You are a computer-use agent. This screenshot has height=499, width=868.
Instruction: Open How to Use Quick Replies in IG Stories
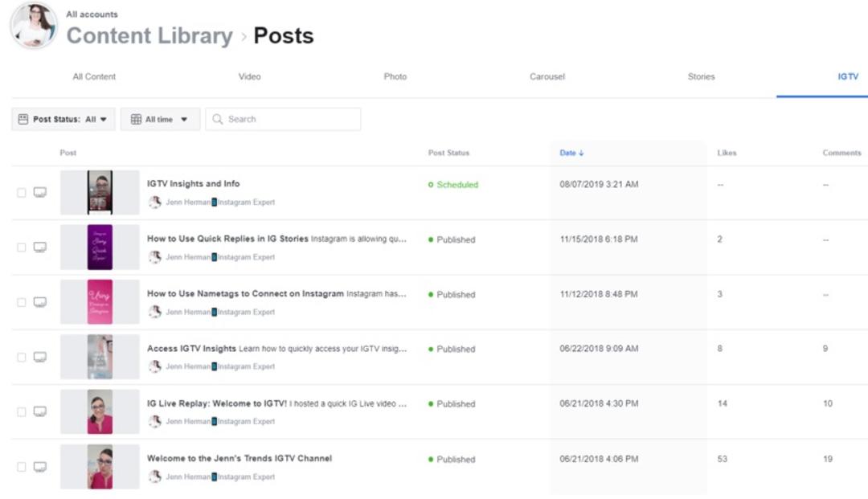point(227,239)
